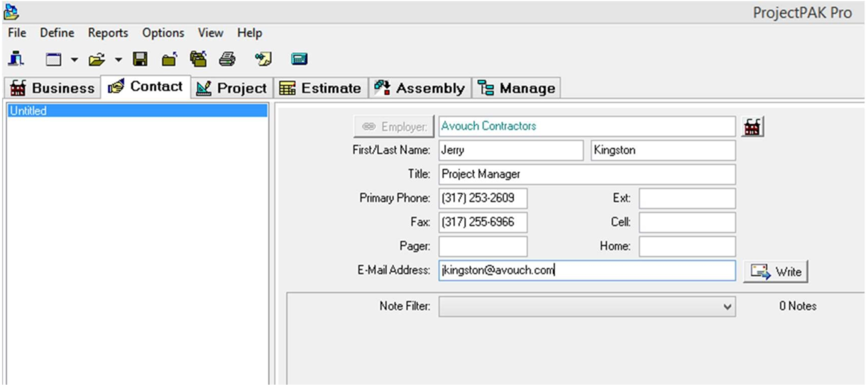Click the Ext input field

pyautogui.click(x=687, y=199)
